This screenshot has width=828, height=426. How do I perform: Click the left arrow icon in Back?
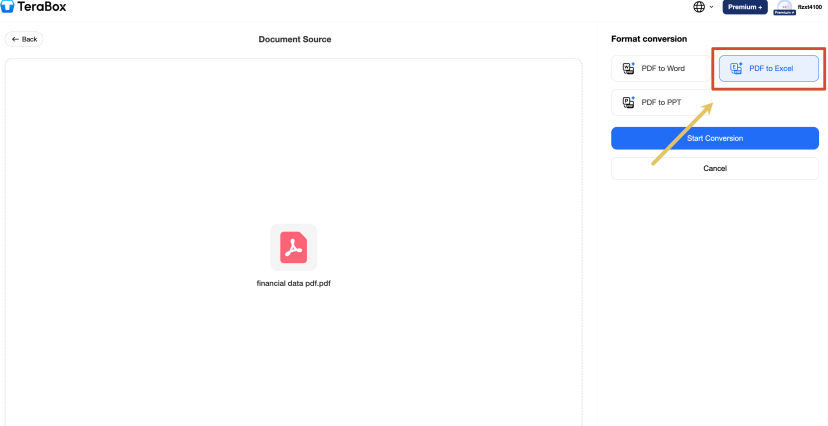pyautogui.click(x=15, y=39)
